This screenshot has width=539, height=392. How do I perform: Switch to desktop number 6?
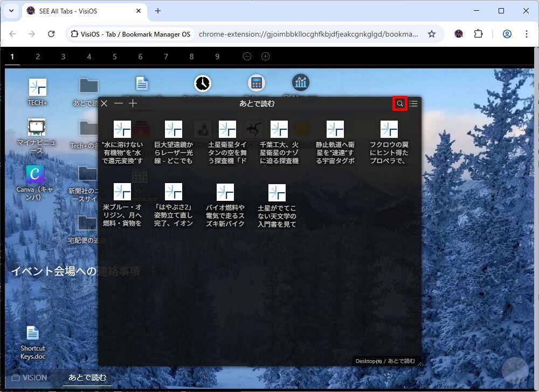[x=140, y=57]
